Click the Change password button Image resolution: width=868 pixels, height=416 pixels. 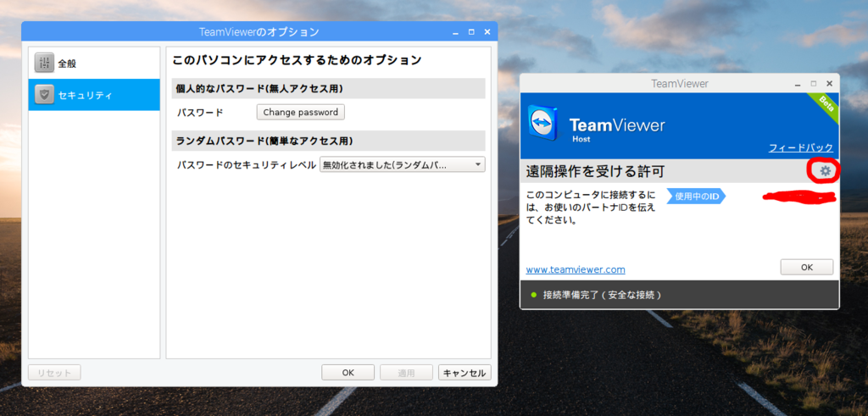point(301,113)
